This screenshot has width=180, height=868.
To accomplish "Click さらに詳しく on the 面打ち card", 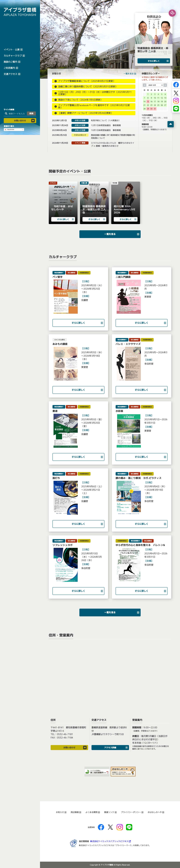I will point(78,524).
